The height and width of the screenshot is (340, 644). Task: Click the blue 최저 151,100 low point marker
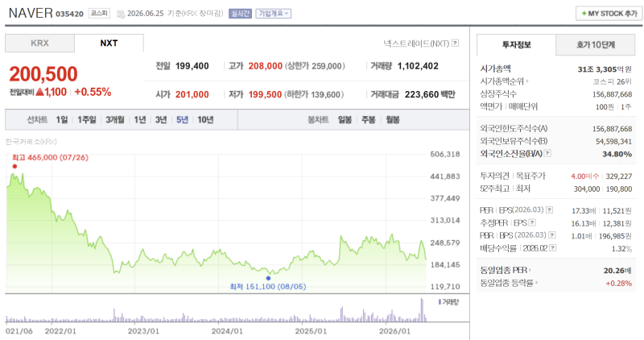pos(268,278)
